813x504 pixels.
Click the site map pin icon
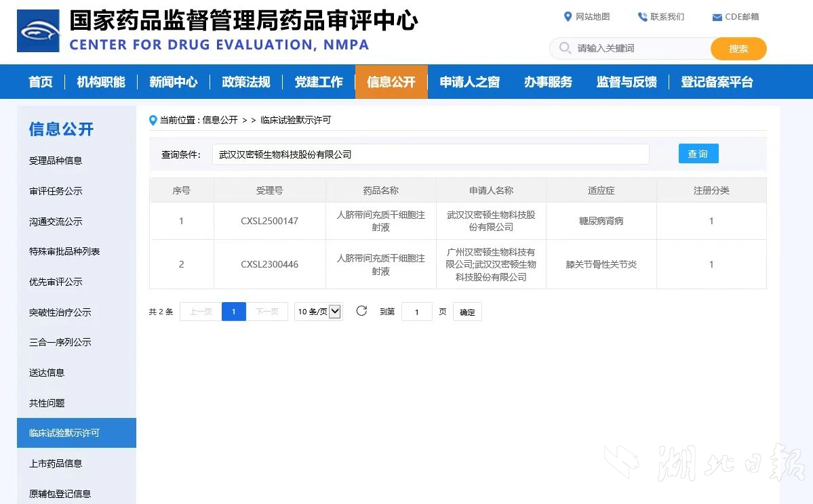tap(568, 16)
